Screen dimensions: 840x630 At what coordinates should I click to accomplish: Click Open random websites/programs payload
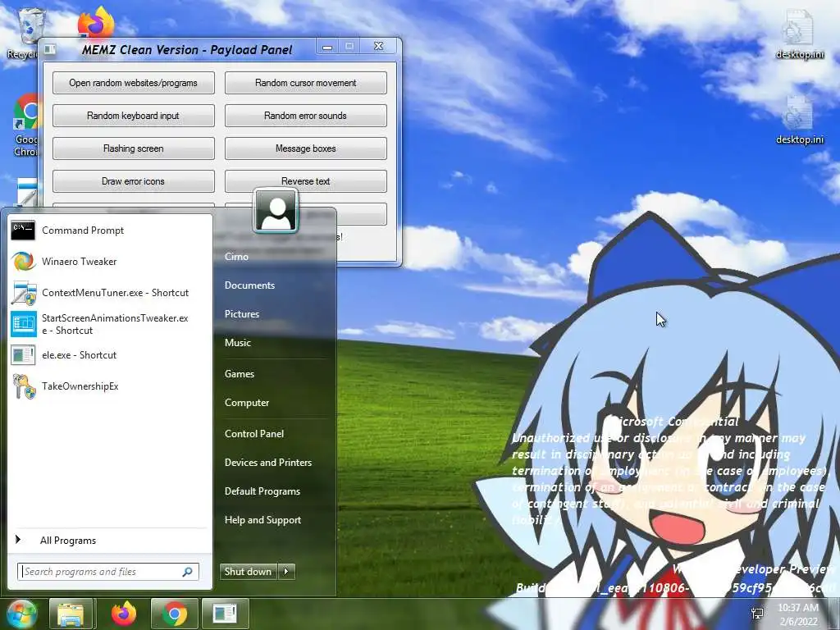134,83
